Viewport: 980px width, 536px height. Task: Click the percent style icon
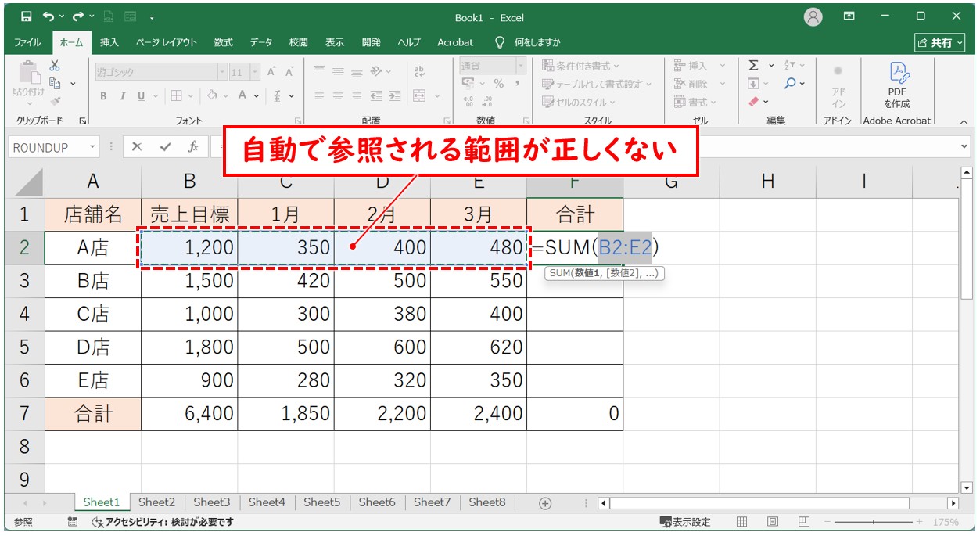[498, 83]
